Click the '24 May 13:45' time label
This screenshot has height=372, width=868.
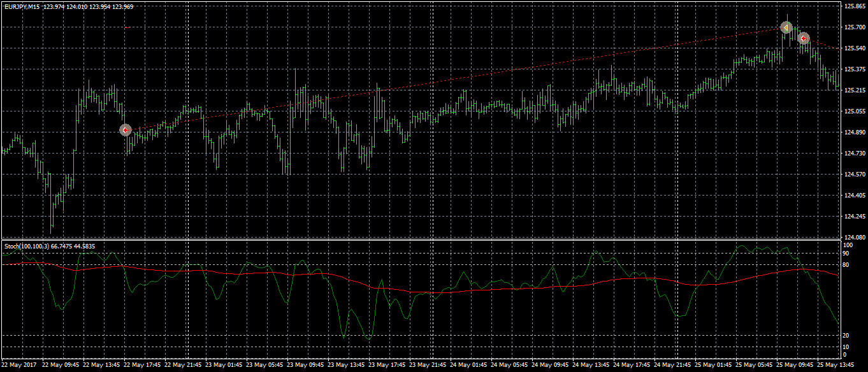click(x=591, y=366)
